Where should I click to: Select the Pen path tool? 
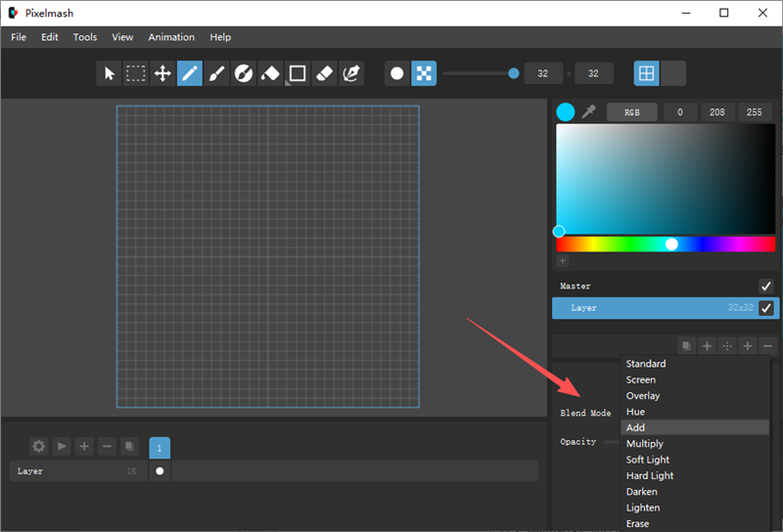(x=351, y=74)
